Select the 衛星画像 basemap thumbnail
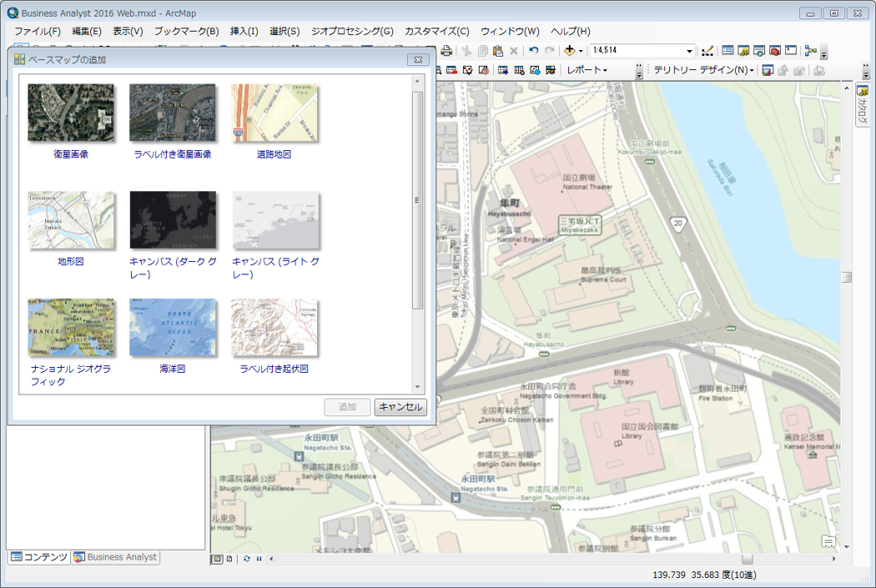Screen dimensions: 876x588 click(71, 113)
